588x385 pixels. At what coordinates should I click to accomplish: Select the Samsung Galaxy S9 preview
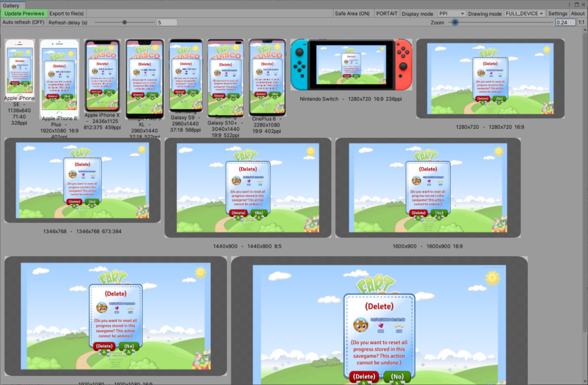click(185, 75)
